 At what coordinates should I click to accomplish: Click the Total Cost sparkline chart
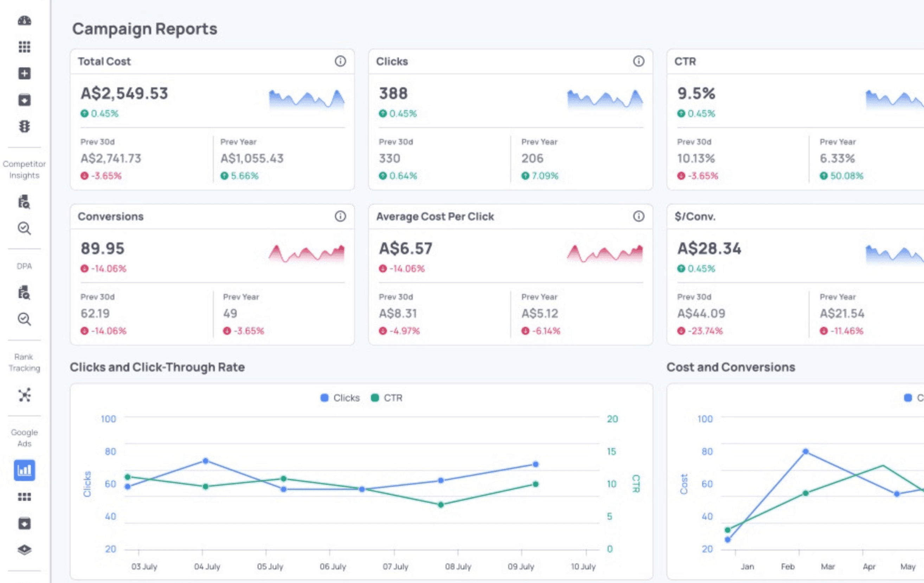306,99
